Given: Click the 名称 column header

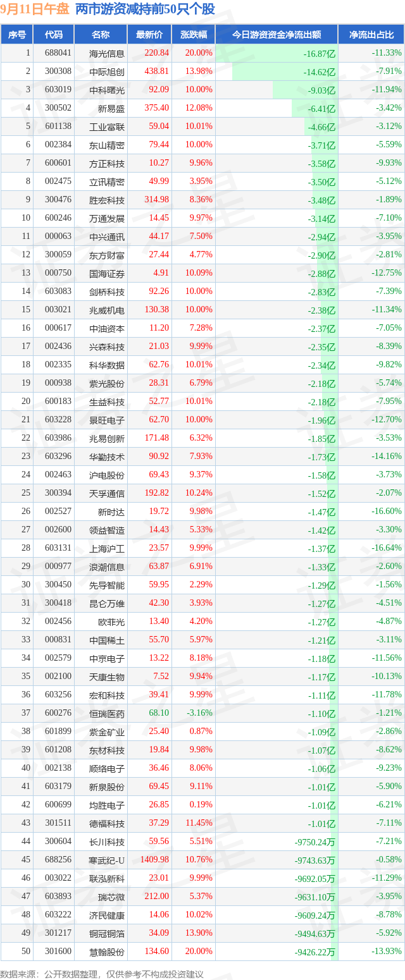Looking at the screenshot, I should coord(101,35).
